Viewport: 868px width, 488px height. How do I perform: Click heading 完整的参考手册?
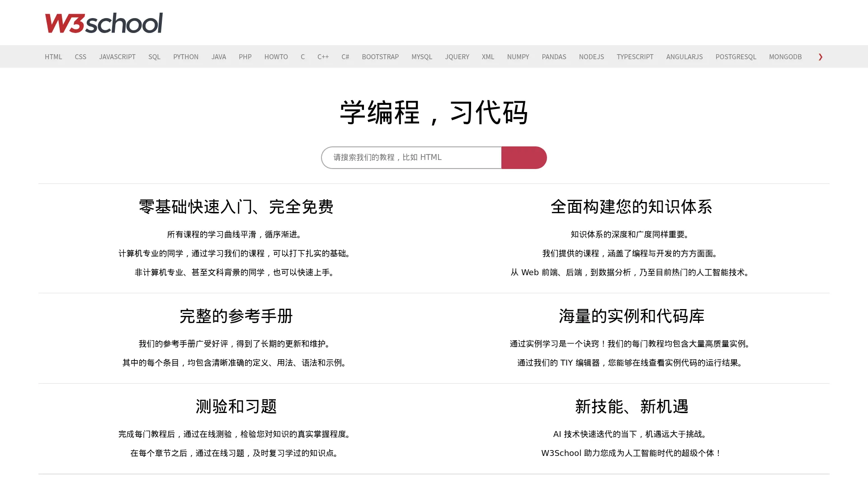click(x=236, y=316)
